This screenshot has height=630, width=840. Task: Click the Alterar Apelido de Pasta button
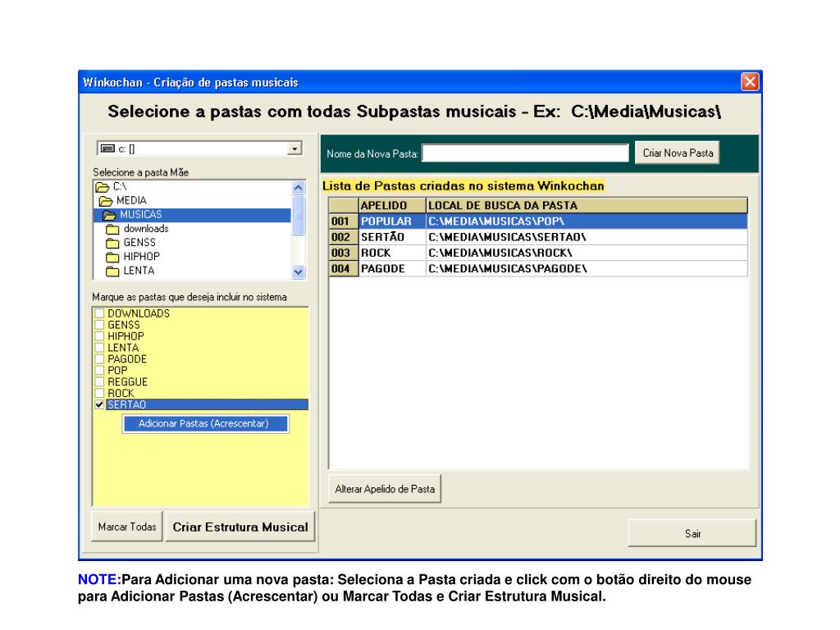(x=385, y=489)
